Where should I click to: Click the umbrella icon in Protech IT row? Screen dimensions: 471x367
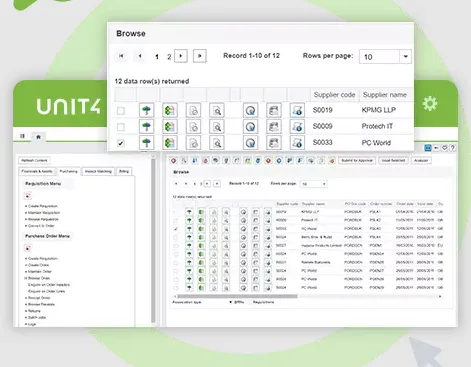[146, 127]
